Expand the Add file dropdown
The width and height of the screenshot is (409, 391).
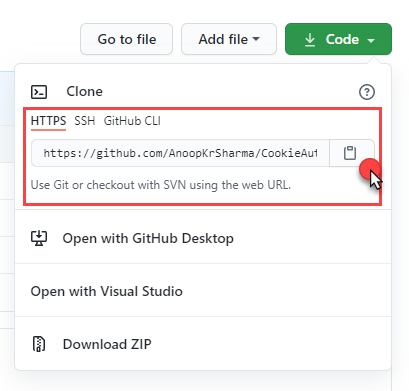tap(256, 39)
